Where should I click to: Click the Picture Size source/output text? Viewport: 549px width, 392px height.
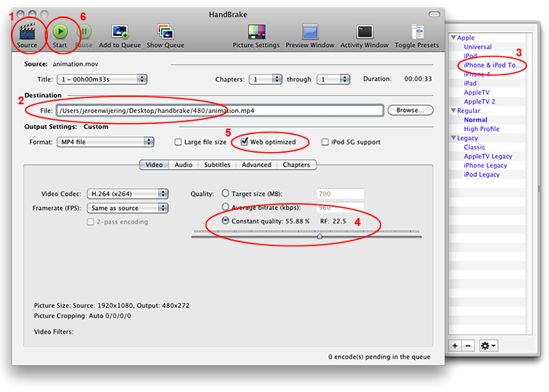click(x=111, y=306)
